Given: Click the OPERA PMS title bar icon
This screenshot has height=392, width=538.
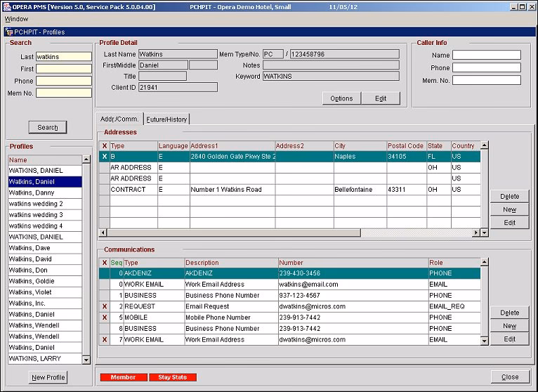Looking at the screenshot, I should [x=6, y=6].
